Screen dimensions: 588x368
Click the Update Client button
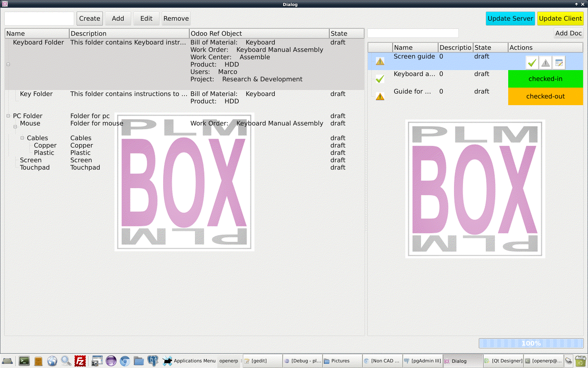click(560, 18)
